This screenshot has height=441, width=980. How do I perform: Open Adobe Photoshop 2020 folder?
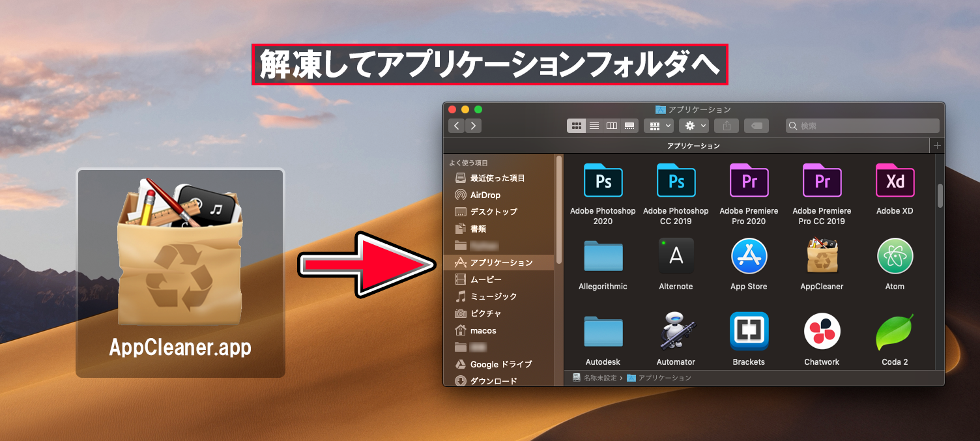click(603, 180)
